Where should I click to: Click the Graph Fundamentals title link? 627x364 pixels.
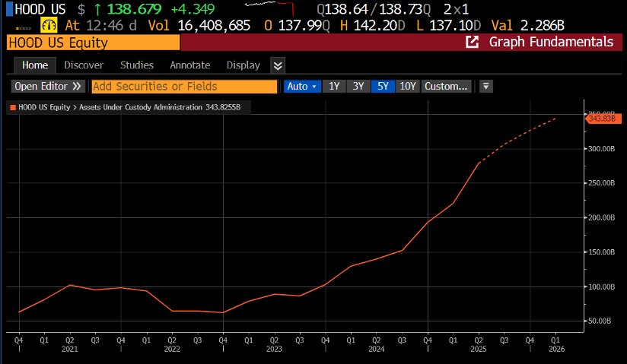tap(551, 42)
